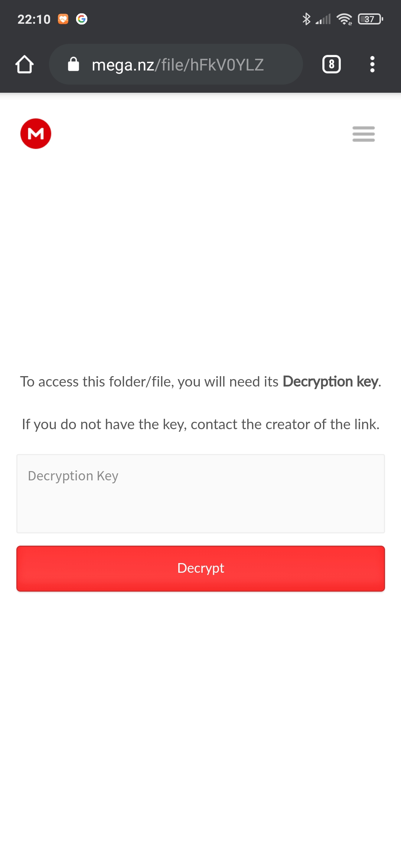
Task: Tap the /file/hFkV0YLZ URL path
Action: point(209,65)
